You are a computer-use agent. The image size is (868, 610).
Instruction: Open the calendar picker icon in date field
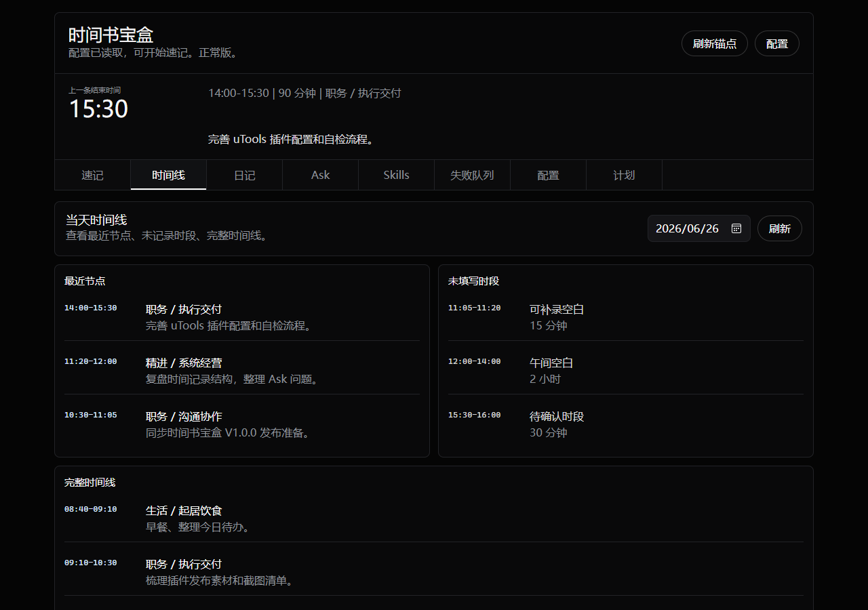pos(736,228)
